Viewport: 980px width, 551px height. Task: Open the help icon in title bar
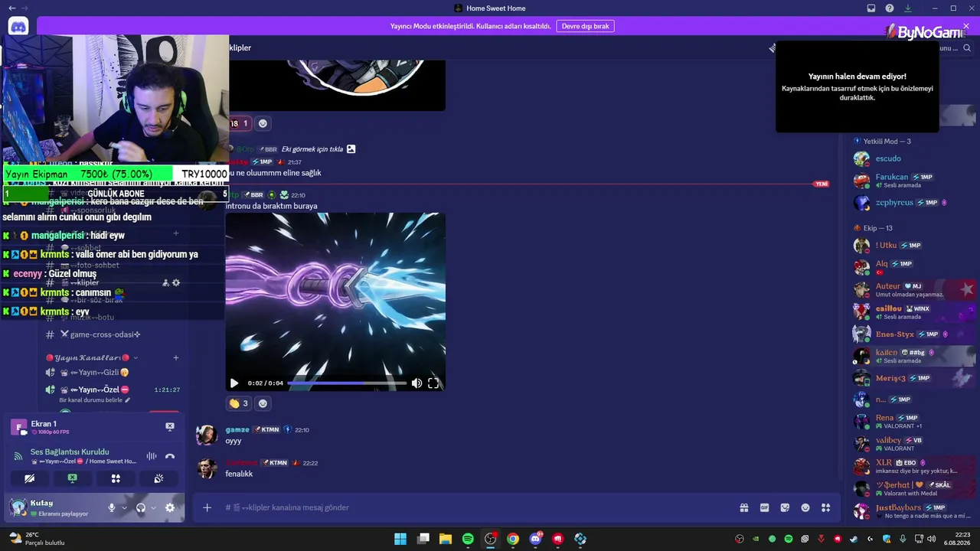(890, 8)
